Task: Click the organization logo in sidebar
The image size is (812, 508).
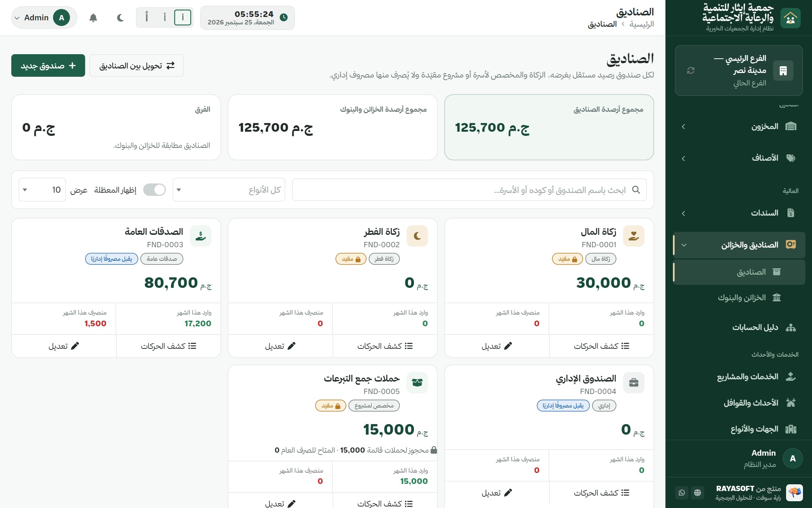Action: coord(790,18)
